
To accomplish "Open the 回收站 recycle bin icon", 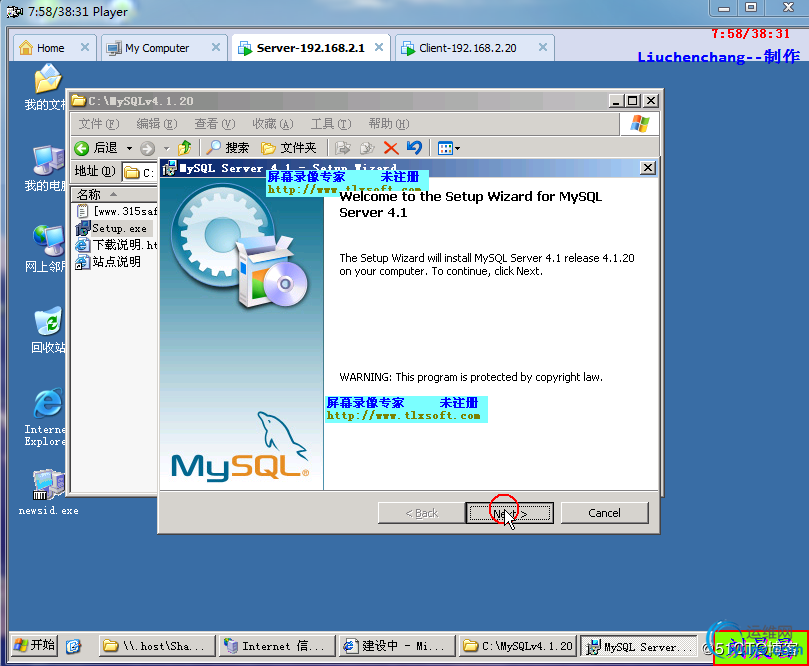I will tap(48, 330).
